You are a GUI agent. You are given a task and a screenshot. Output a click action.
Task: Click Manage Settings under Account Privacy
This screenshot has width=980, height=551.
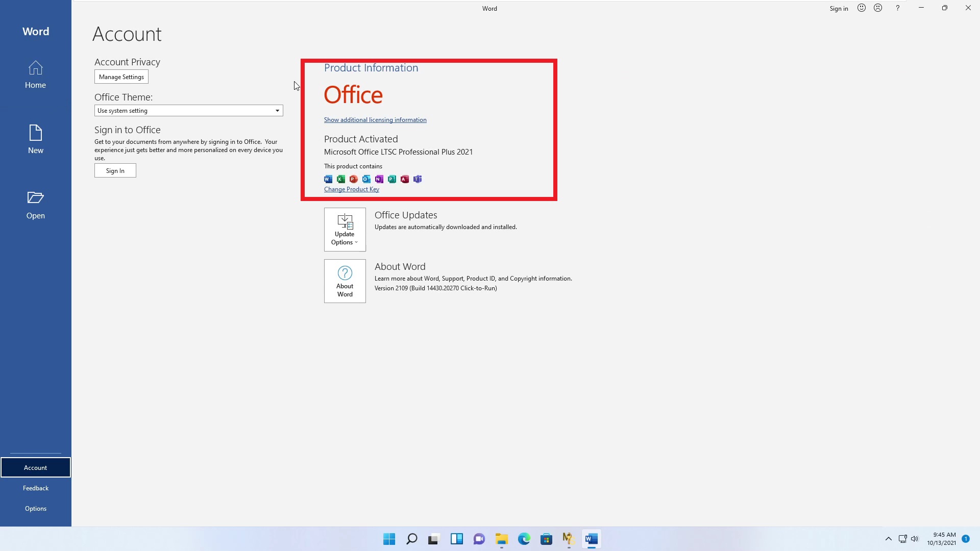pyautogui.click(x=121, y=77)
